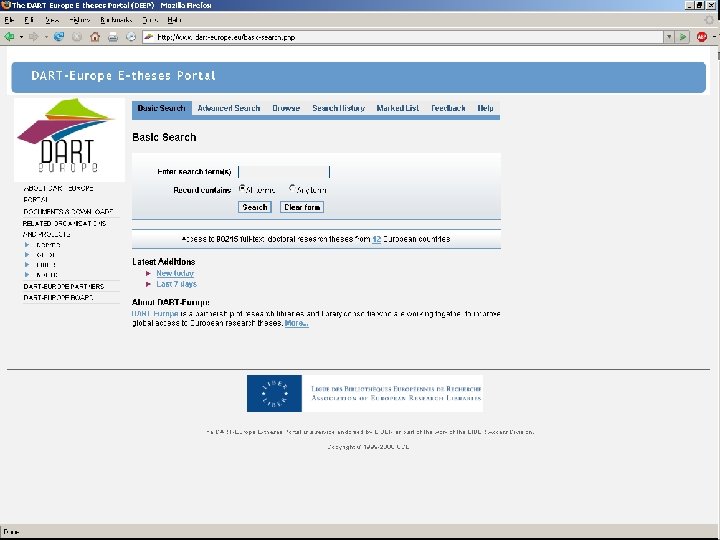
Task: Minimize the Firefox window
Action: point(689,5)
